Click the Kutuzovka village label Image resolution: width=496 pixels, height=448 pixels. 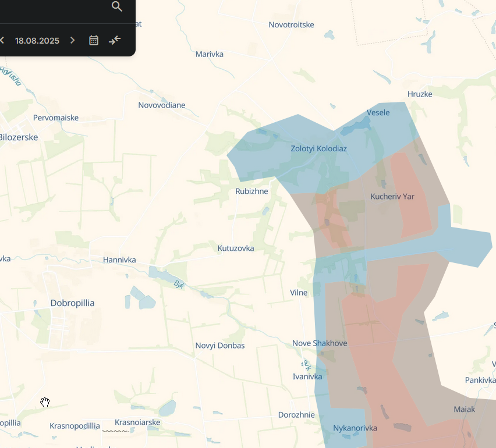[x=236, y=248]
